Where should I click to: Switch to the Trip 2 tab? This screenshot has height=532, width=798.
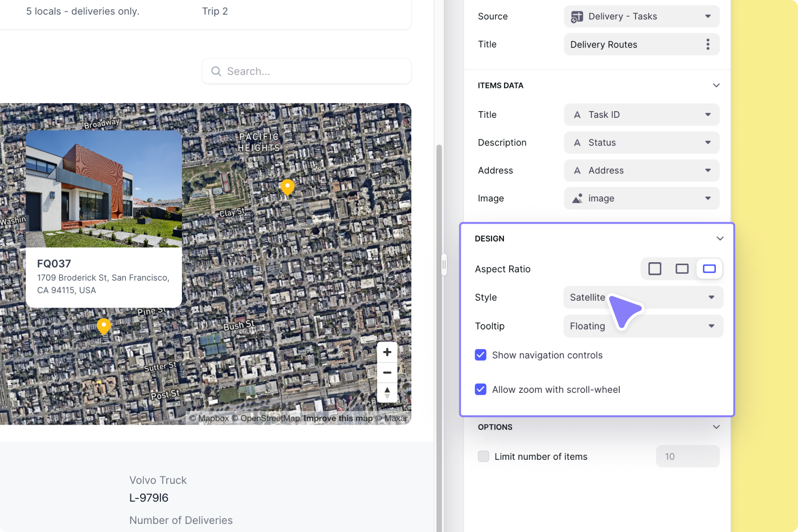pos(215,11)
